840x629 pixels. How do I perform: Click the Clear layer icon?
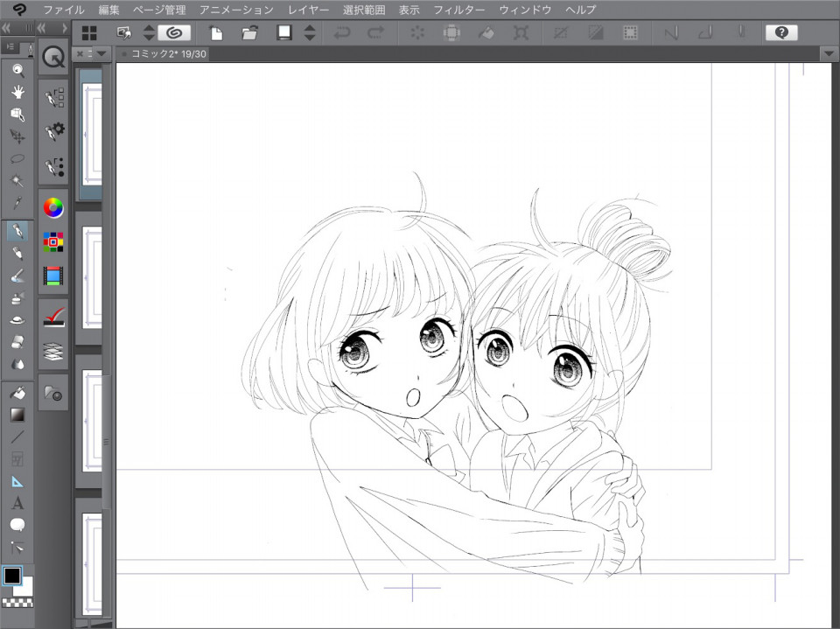(417, 33)
